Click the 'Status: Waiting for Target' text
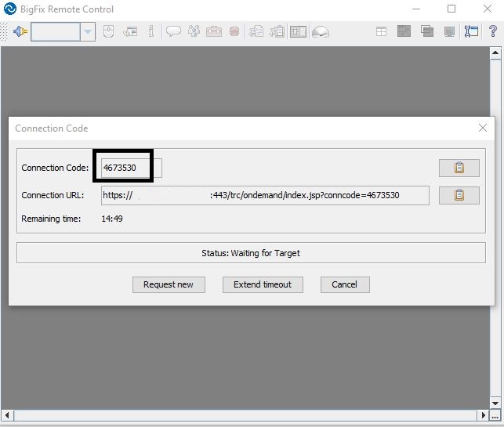 (x=251, y=253)
